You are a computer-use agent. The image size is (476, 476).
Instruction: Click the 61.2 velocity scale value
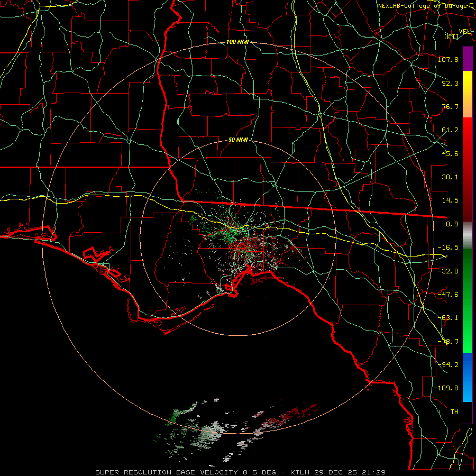(x=450, y=130)
